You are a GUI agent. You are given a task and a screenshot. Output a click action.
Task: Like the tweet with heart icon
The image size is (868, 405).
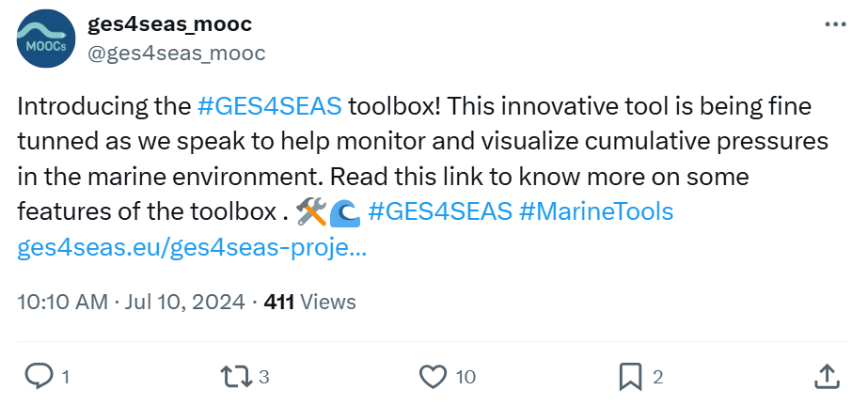point(433,377)
